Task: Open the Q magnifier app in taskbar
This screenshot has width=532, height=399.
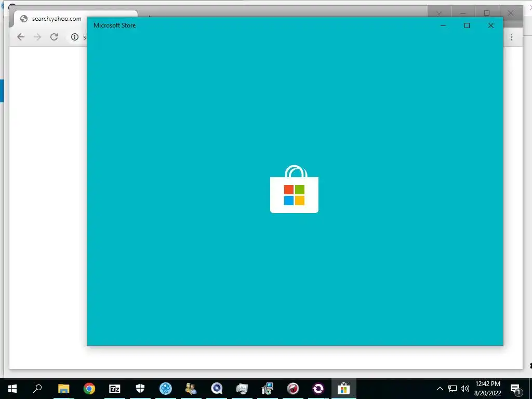Action: coord(217,389)
